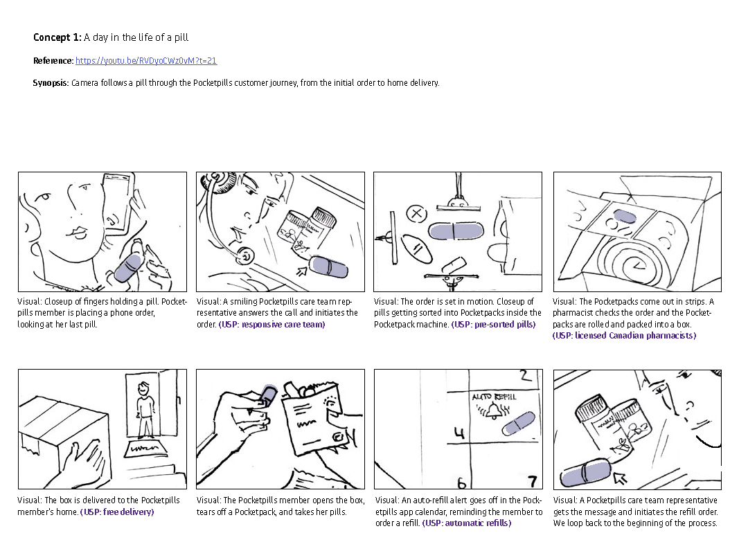Image resolution: width=739 pixels, height=560 pixels.
Task: Click the 'USP: automatic refills' text
Action: pyautogui.click(x=467, y=523)
